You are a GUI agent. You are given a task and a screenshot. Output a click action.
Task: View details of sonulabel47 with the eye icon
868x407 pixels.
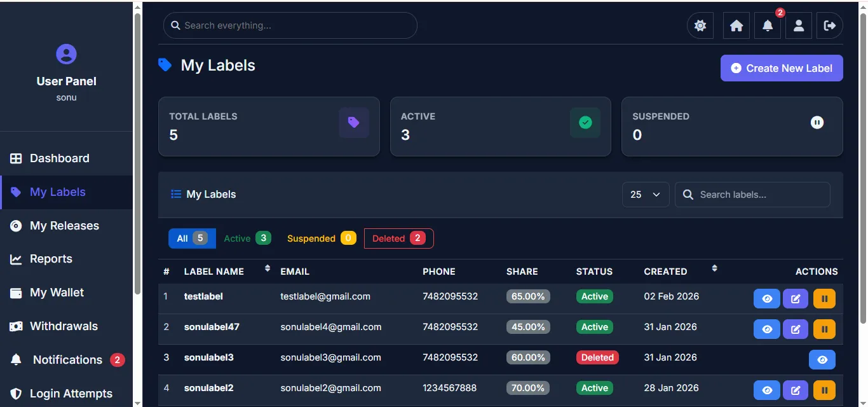767,329
